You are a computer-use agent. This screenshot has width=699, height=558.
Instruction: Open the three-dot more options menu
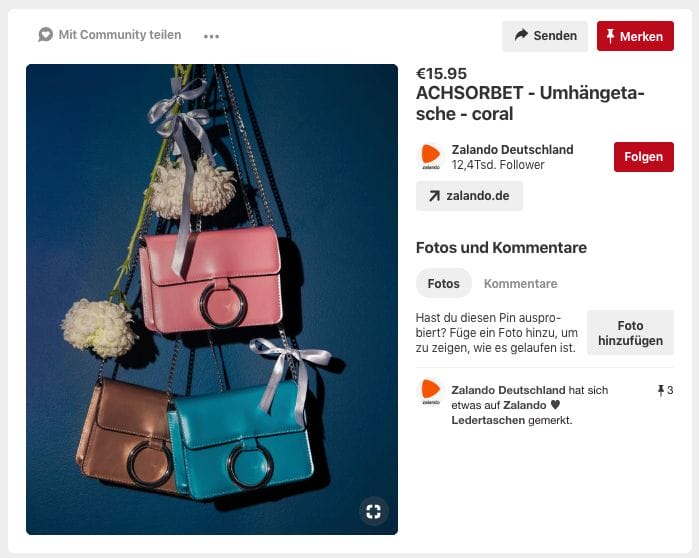click(211, 36)
